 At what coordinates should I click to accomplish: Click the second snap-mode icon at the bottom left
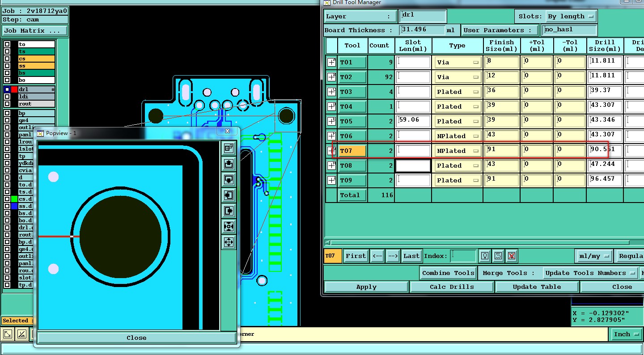(21, 334)
